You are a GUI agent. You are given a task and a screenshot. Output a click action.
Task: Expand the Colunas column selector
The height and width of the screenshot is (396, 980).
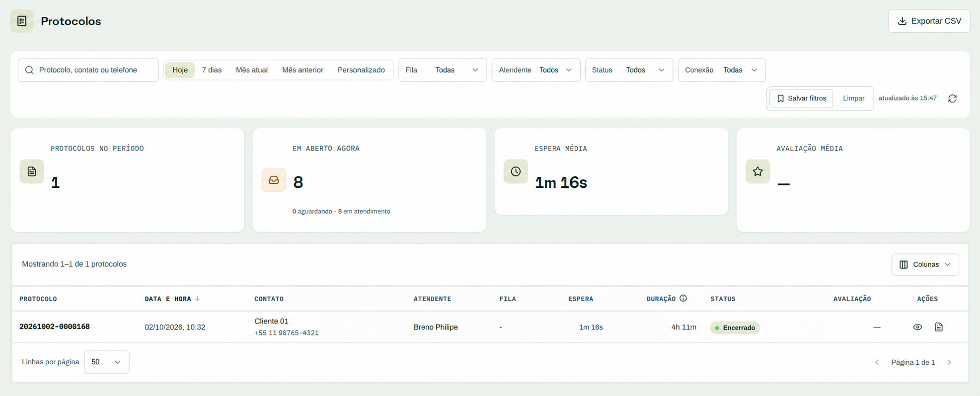click(925, 264)
